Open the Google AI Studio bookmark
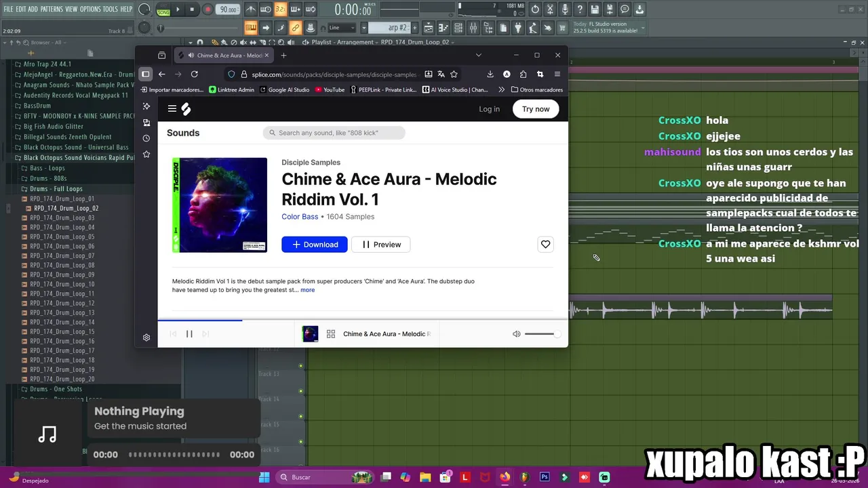 pyautogui.click(x=285, y=89)
